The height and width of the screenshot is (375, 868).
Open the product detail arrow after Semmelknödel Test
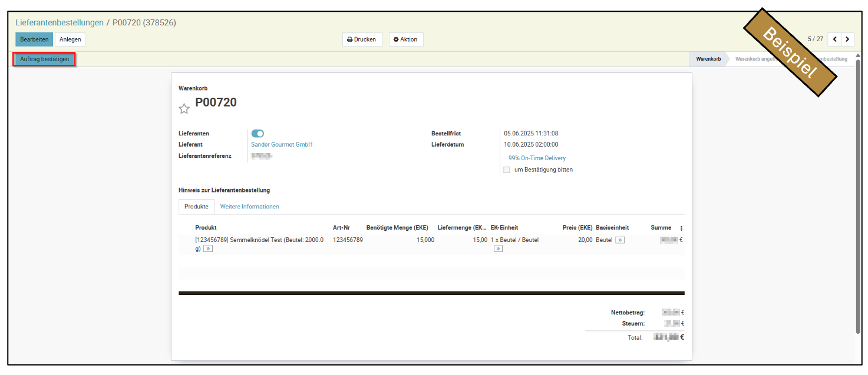pos(208,249)
